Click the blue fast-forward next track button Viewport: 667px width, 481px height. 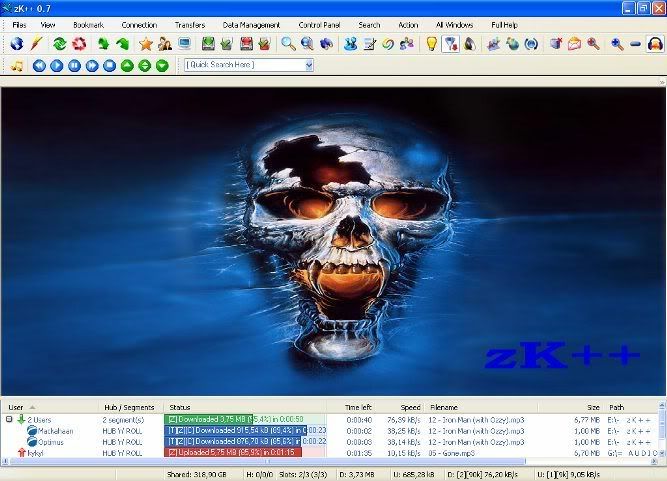(92, 65)
